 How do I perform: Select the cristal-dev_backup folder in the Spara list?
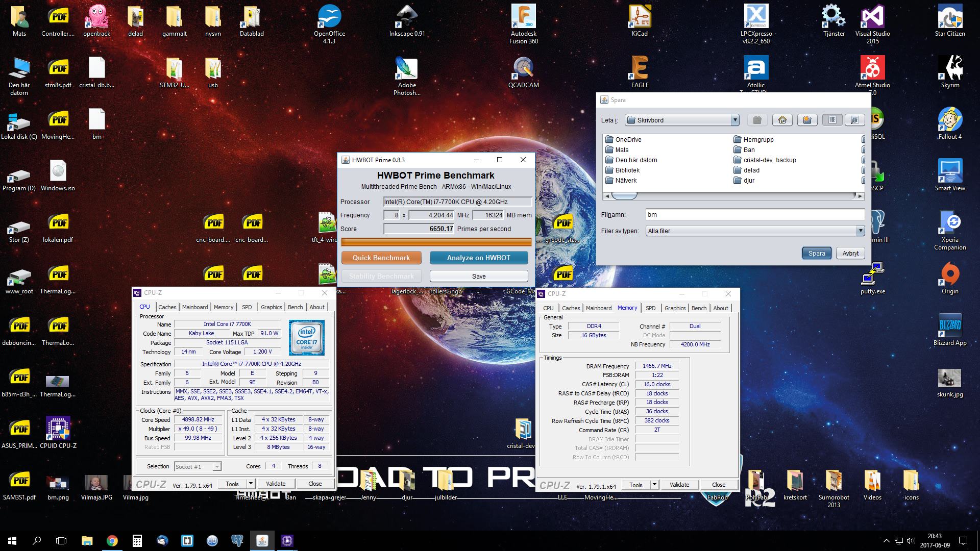pos(764,160)
